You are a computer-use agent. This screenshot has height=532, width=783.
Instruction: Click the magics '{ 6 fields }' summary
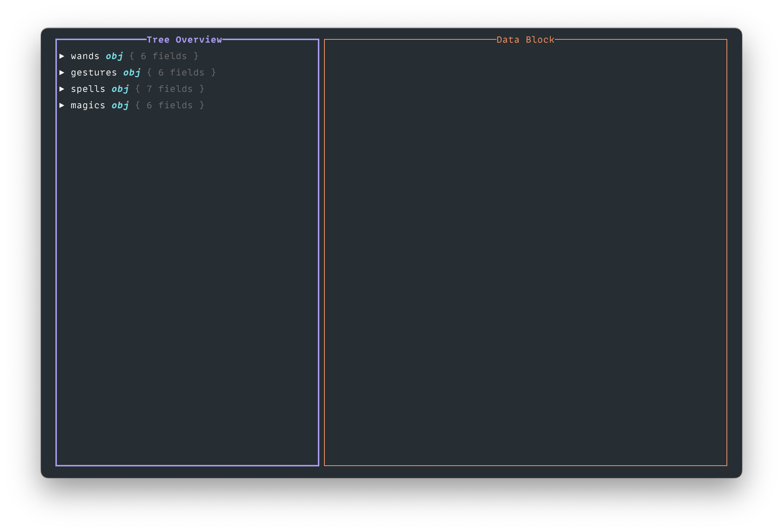pos(170,105)
